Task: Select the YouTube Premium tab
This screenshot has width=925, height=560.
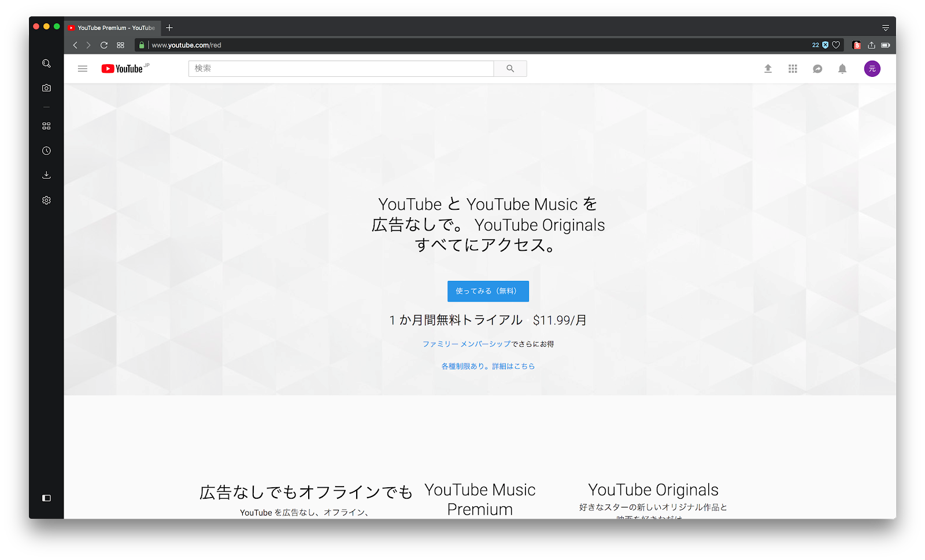Action: [x=113, y=28]
